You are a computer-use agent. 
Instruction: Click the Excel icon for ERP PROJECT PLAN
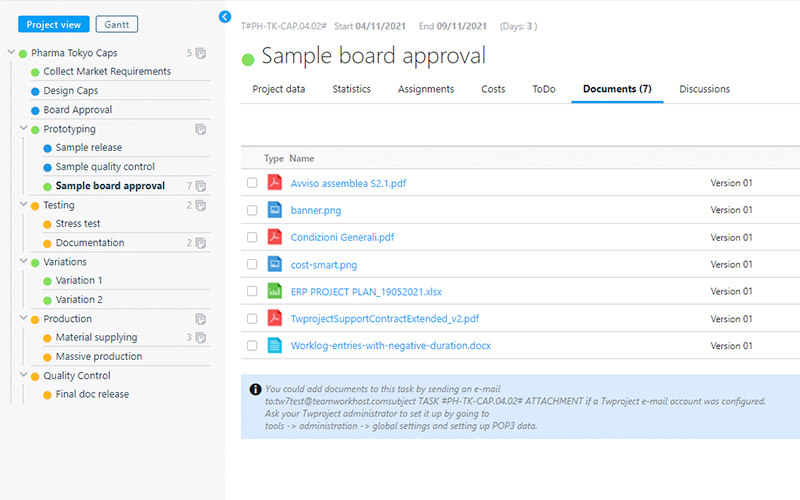point(274,291)
